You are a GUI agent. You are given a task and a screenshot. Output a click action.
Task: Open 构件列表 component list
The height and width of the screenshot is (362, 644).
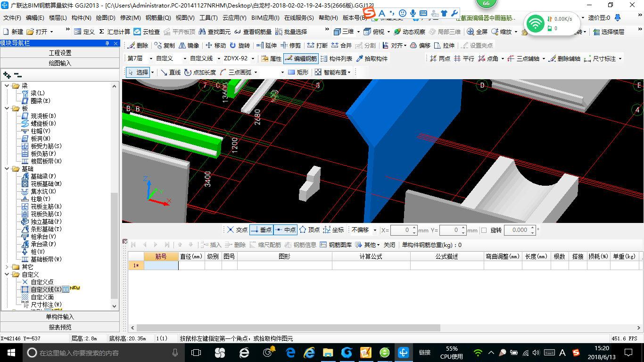point(336,59)
